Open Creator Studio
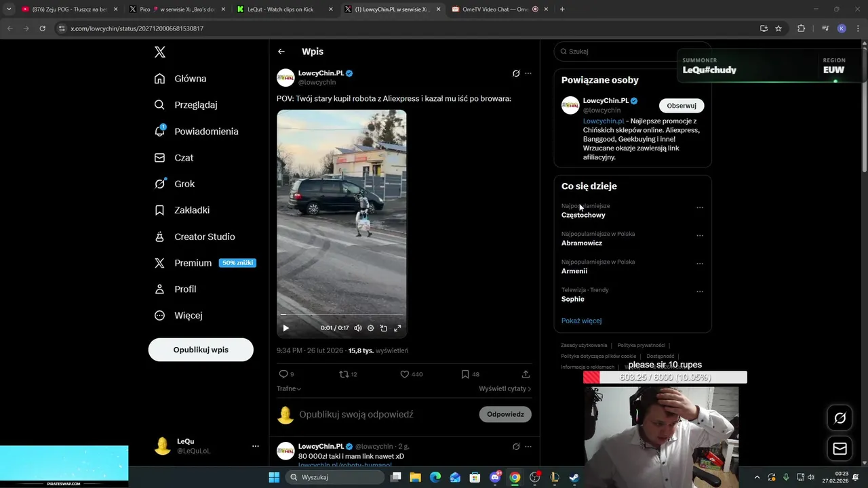The image size is (868, 488). 195,237
